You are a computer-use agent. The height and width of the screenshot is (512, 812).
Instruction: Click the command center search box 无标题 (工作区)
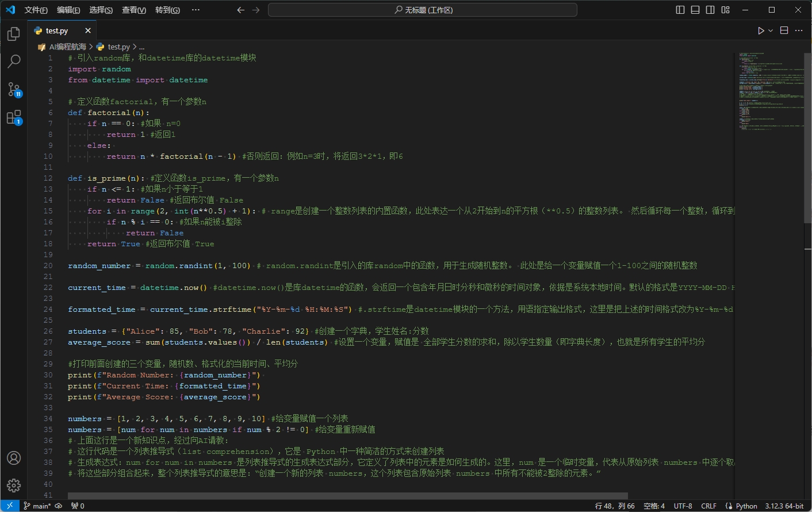pyautogui.click(x=423, y=10)
